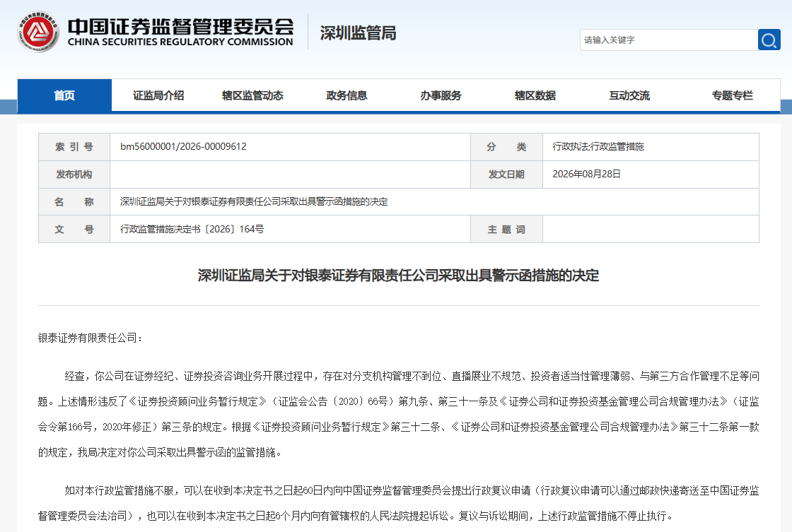Click the 文号 label cell

(74, 229)
